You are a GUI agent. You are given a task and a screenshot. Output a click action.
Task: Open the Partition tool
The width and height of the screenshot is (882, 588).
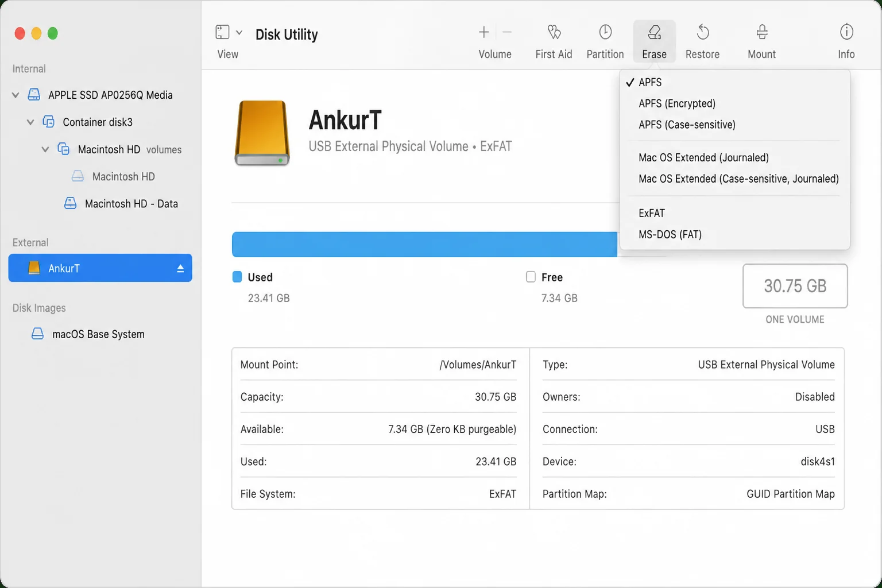tap(605, 41)
